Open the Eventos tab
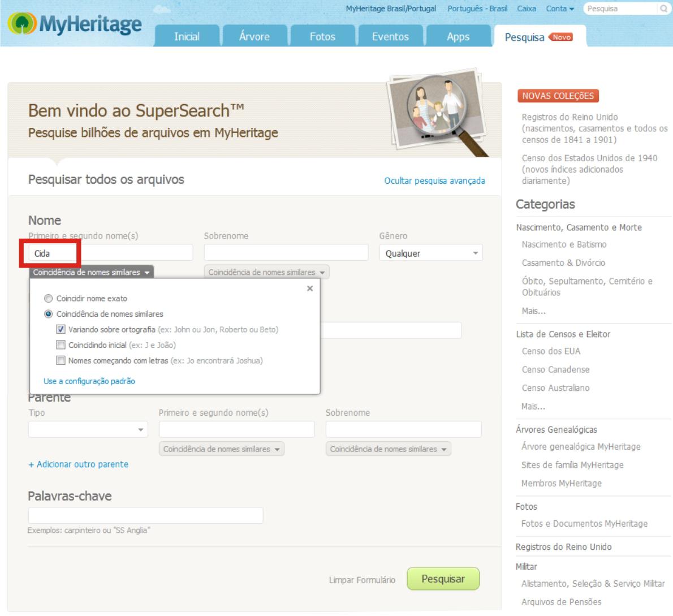Image resolution: width=673 pixels, height=616 pixels. coord(390,36)
